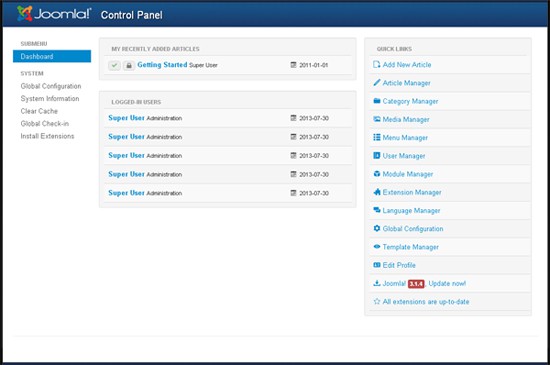The width and height of the screenshot is (550, 365).
Task: Open Clear Cache in System menu
Action: [39, 111]
